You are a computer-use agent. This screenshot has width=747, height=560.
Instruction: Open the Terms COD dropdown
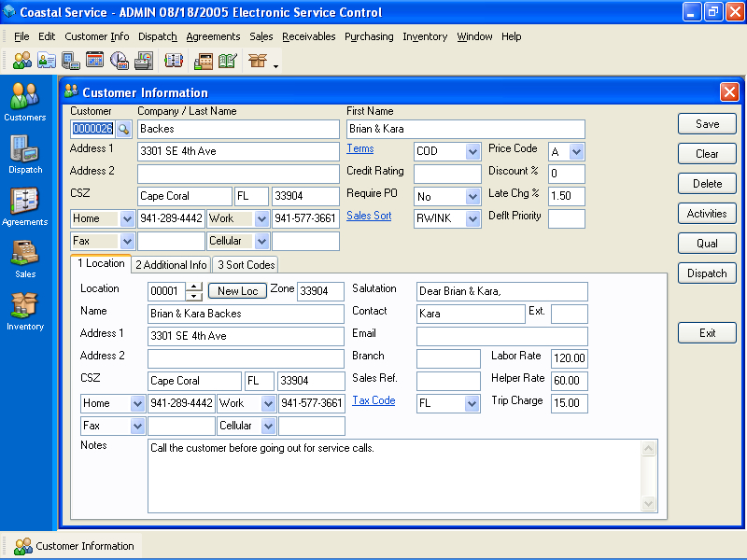tap(472, 151)
